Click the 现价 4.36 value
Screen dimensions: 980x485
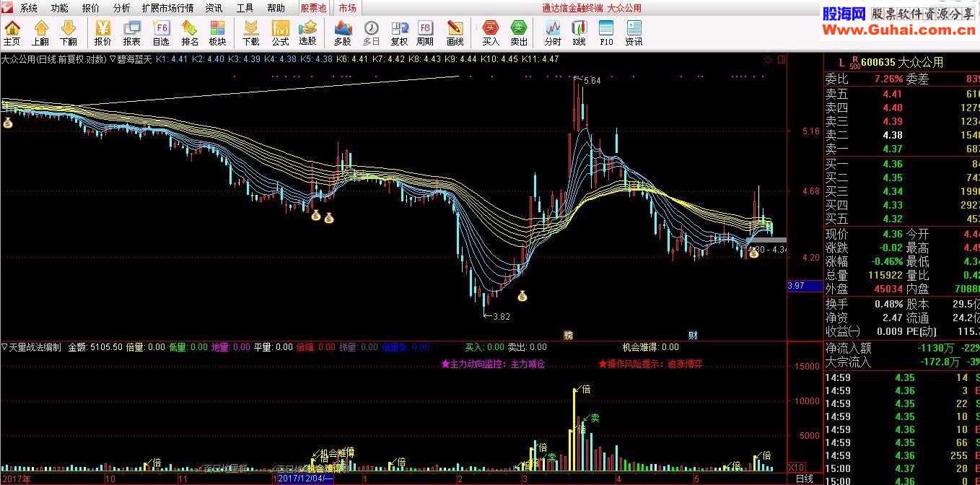(x=893, y=234)
